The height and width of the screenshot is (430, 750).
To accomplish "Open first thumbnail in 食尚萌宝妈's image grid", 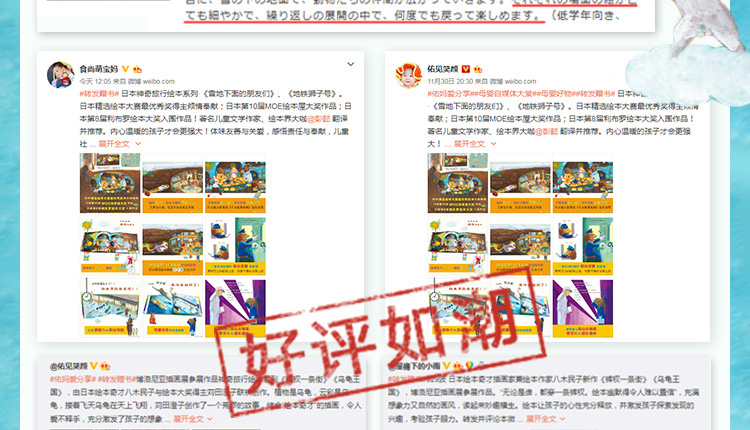I will [x=110, y=183].
